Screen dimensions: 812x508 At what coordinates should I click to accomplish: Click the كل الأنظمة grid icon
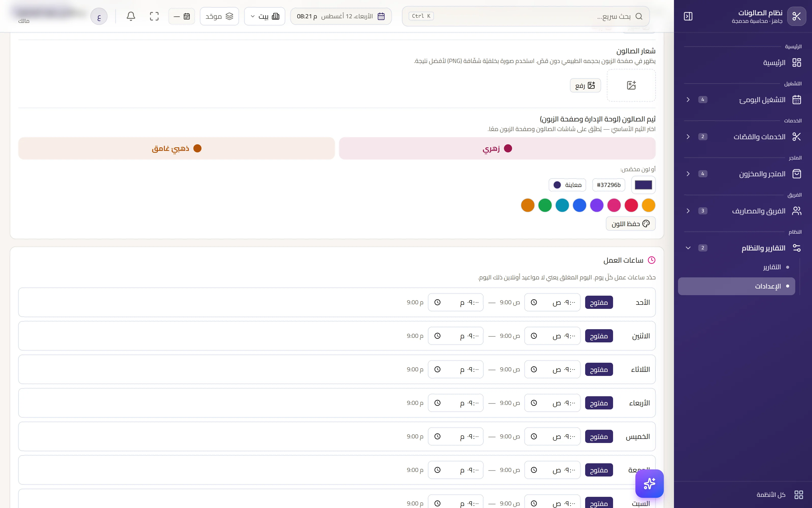[x=799, y=495]
